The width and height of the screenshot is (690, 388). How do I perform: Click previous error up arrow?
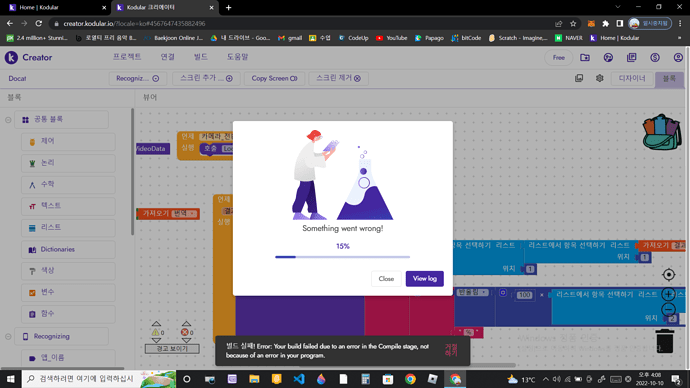click(186, 324)
